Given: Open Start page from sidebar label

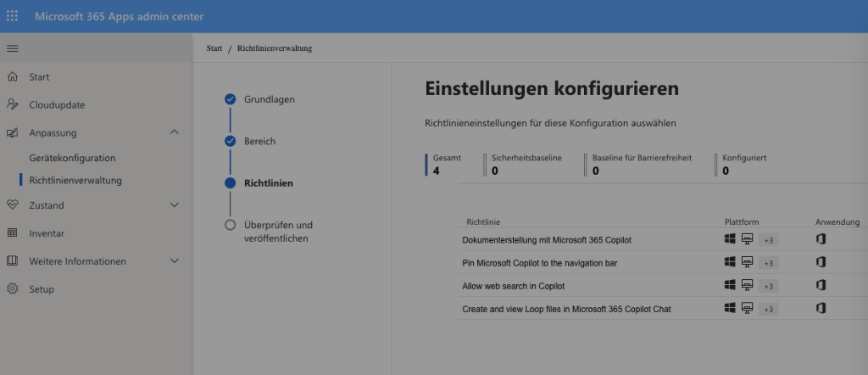Looking at the screenshot, I should pos(39,77).
